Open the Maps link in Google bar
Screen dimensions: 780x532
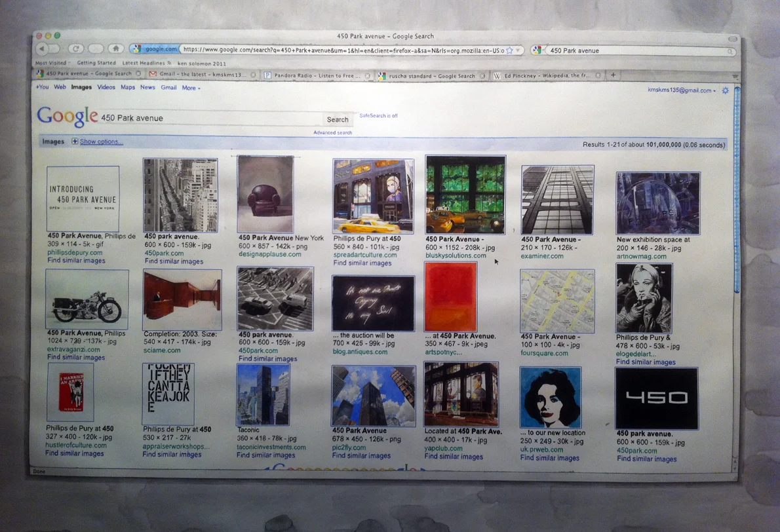tap(128, 87)
